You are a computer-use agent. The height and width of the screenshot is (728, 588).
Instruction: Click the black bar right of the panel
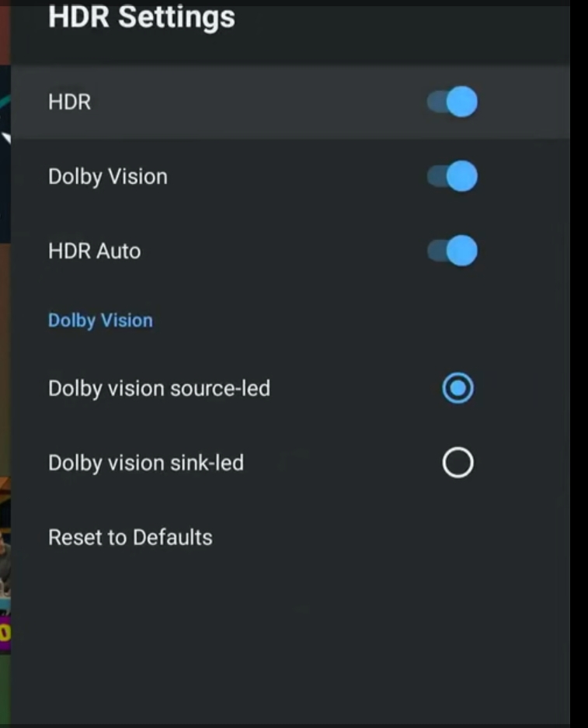(579, 364)
